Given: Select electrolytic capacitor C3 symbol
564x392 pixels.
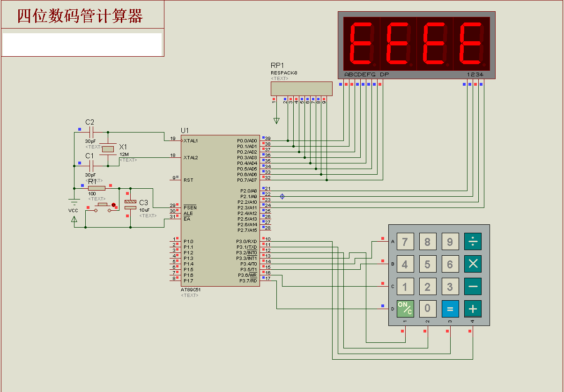Looking at the screenshot, I should coord(130,204).
